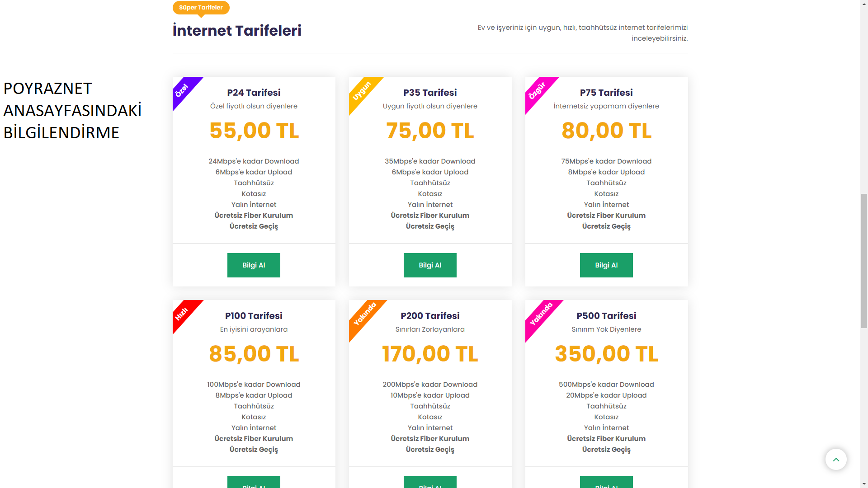Select the P500 Tarifesi card title
Screen dimensions: 868x488
pos(606,316)
